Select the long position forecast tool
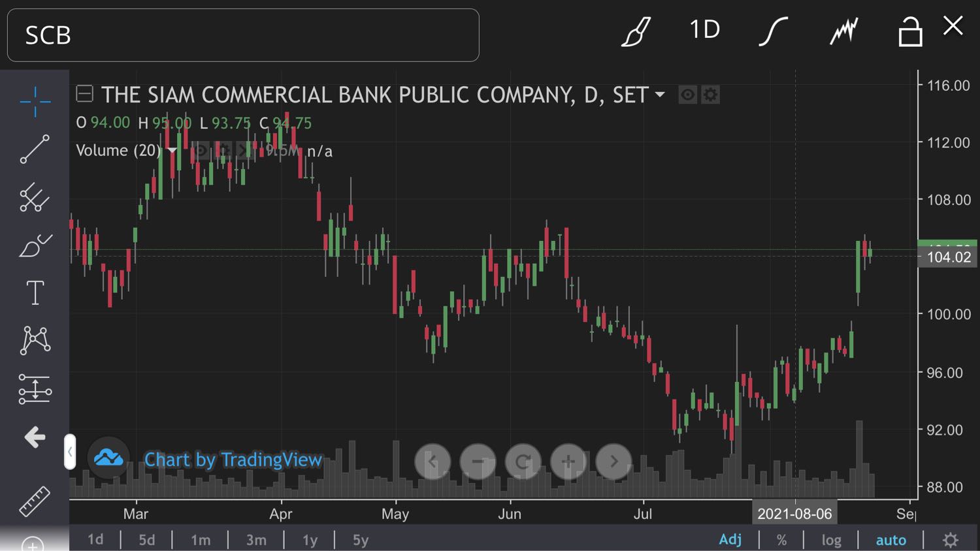The image size is (980, 551). tap(35, 389)
